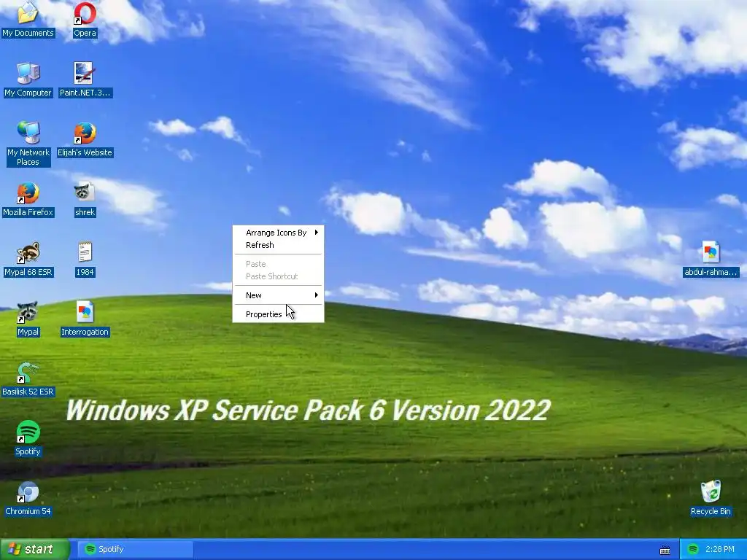Select the Interrogation file icon

pos(85,319)
